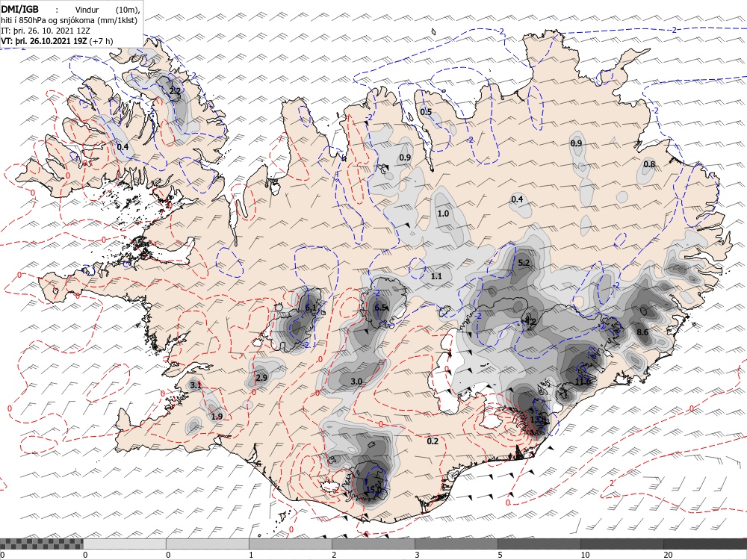Click the 13.8 snowfall value

tap(539, 420)
